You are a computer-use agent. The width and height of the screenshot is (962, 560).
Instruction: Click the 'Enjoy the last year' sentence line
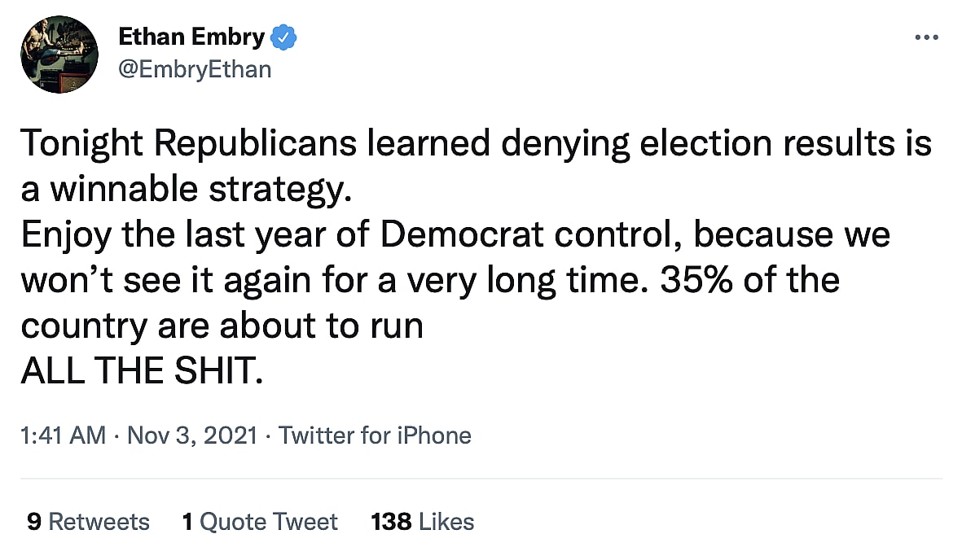click(455, 235)
